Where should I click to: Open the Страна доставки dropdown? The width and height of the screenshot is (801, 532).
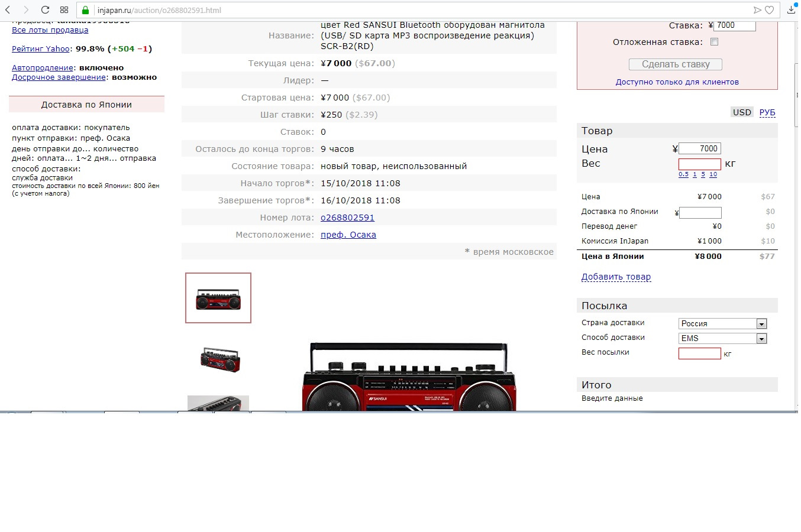click(x=722, y=324)
